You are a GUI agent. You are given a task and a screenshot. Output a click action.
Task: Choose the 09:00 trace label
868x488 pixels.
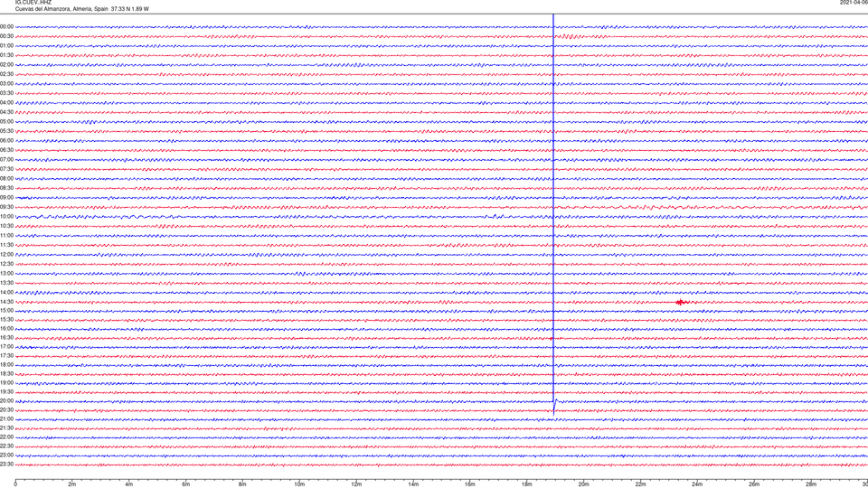[x=6, y=198]
